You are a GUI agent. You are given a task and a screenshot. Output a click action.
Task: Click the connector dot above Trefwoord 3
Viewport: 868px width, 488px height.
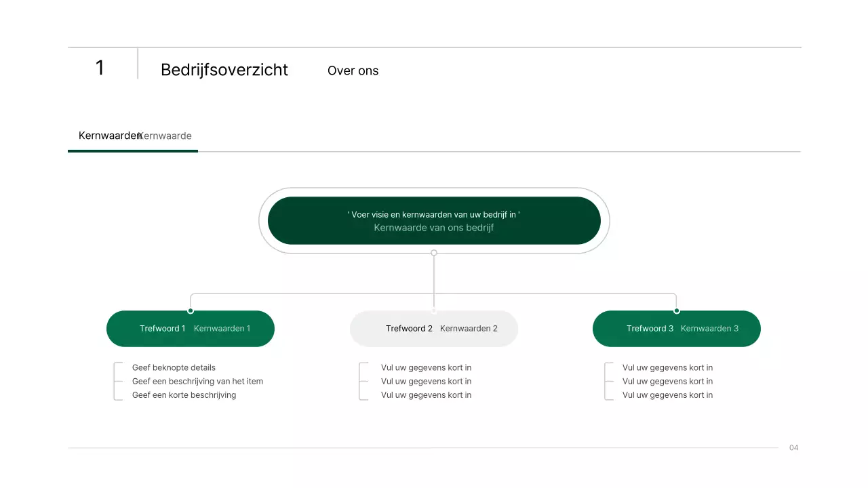676,310
